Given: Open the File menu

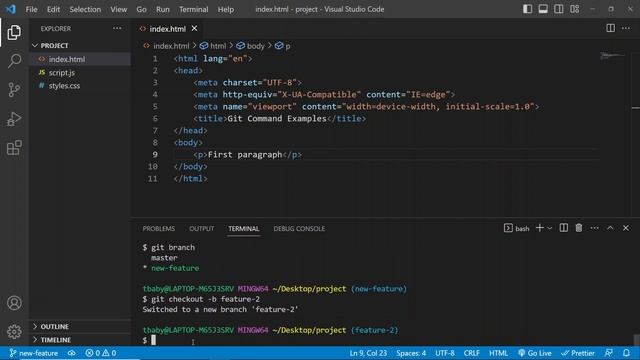Looking at the screenshot, I should pyautogui.click(x=31, y=9).
